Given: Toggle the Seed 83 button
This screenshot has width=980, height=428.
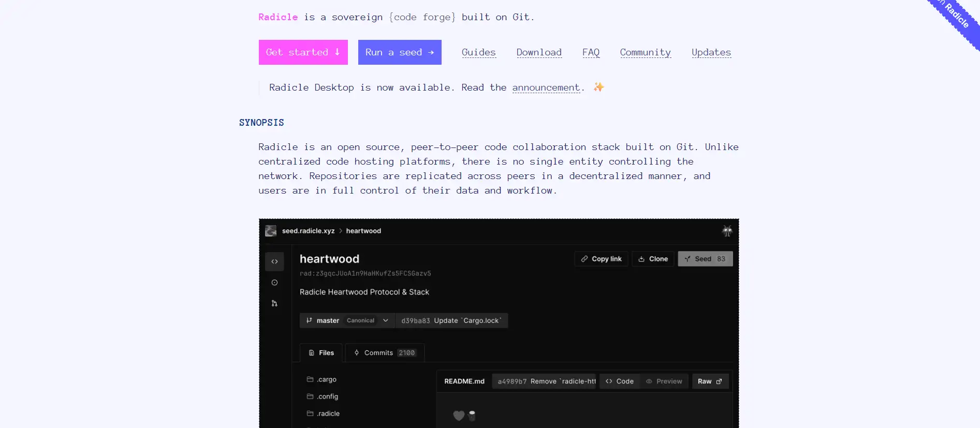Looking at the screenshot, I should coord(705,259).
